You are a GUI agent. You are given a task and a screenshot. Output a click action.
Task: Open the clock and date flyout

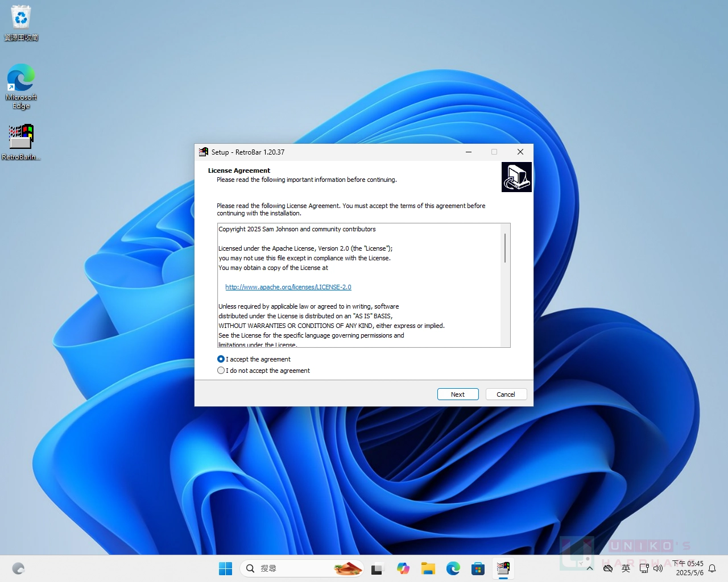coord(688,568)
